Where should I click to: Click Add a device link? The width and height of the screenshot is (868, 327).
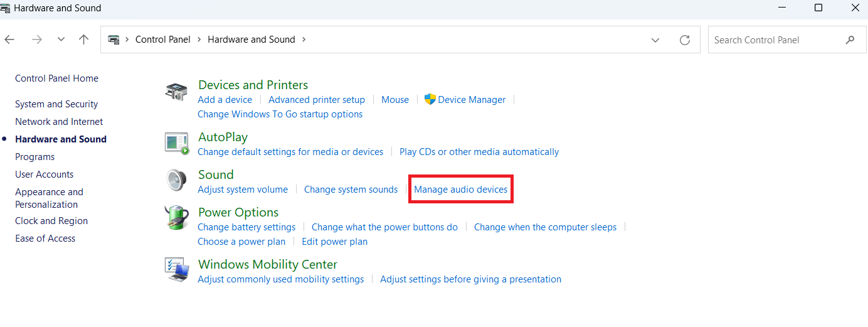pos(225,99)
